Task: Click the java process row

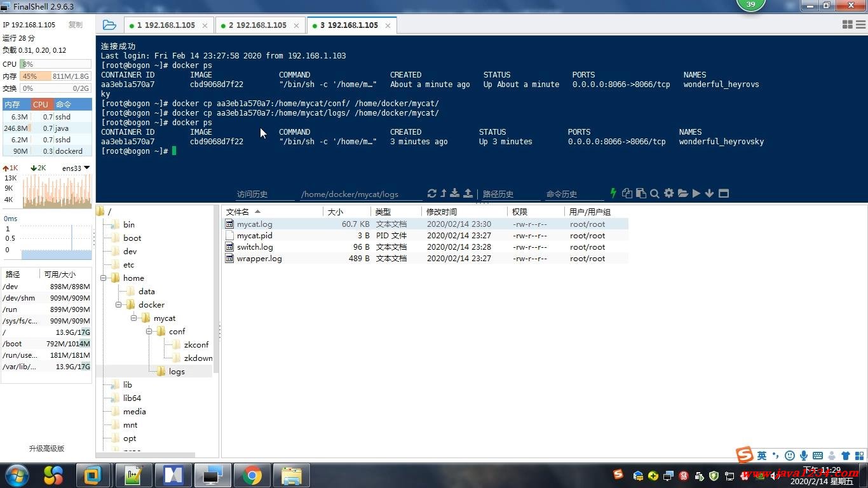Action: 47,128
